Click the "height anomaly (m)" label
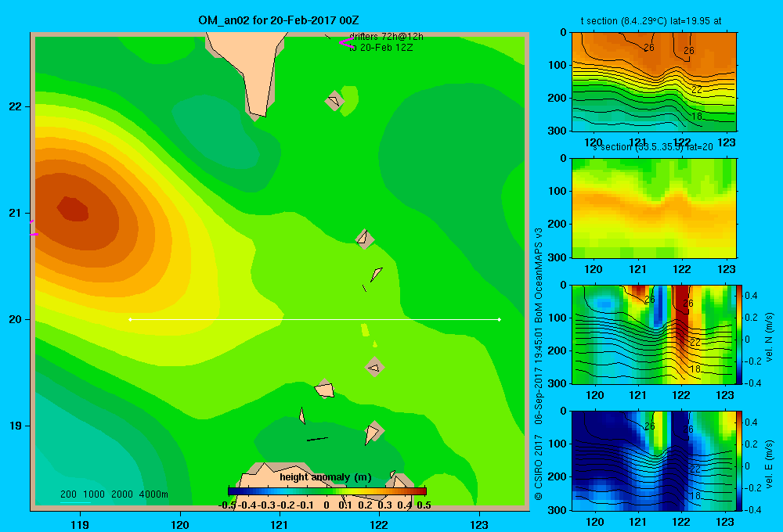This screenshot has width=783, height=532. pyautogui.click(x=326, y=477)
